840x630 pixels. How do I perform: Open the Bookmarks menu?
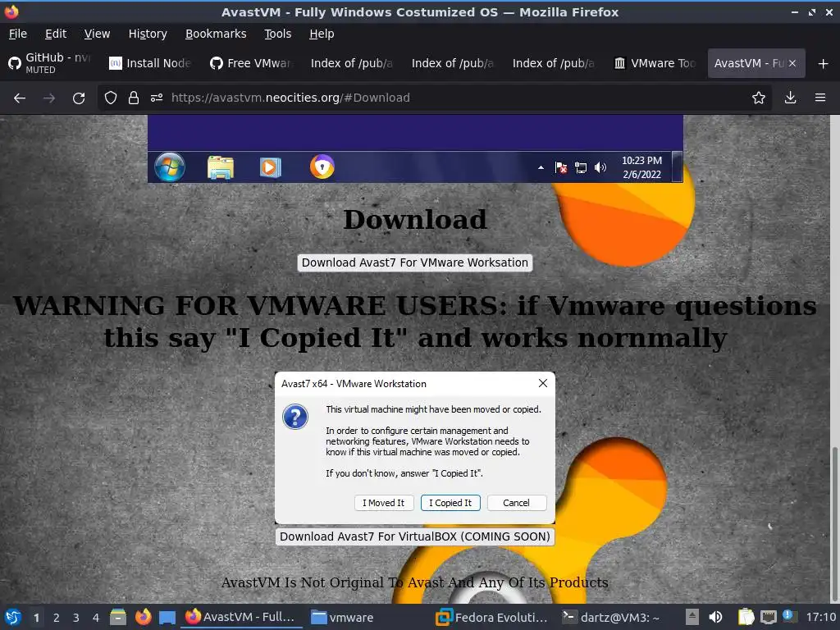(216, 34)
